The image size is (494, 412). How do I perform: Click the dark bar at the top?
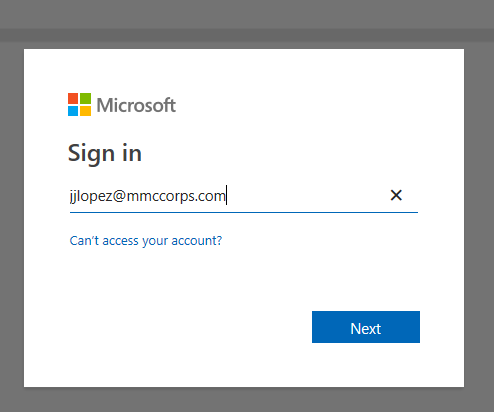click(247, 35)
